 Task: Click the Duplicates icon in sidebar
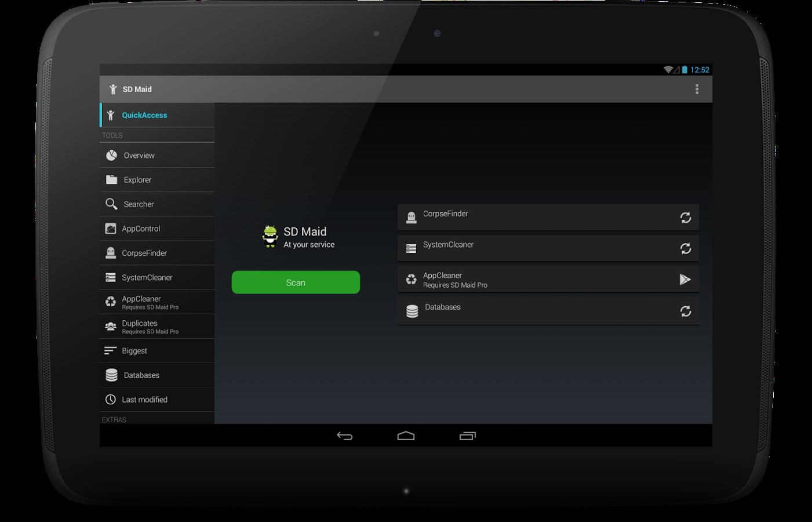111,327
